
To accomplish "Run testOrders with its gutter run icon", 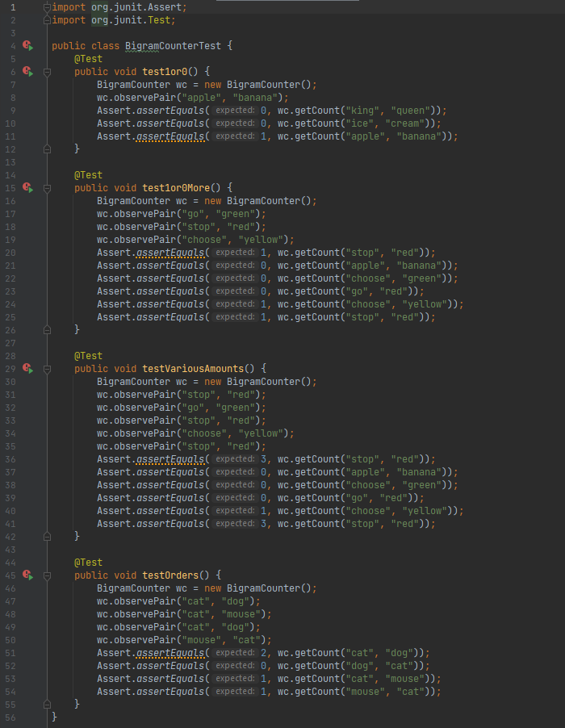I will 28,575.
